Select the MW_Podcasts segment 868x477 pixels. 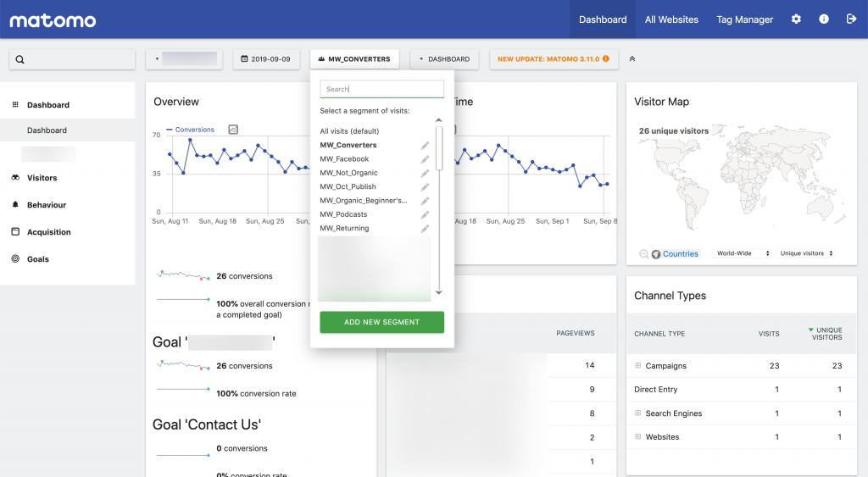pyautogui.click(x=343, y=214)
